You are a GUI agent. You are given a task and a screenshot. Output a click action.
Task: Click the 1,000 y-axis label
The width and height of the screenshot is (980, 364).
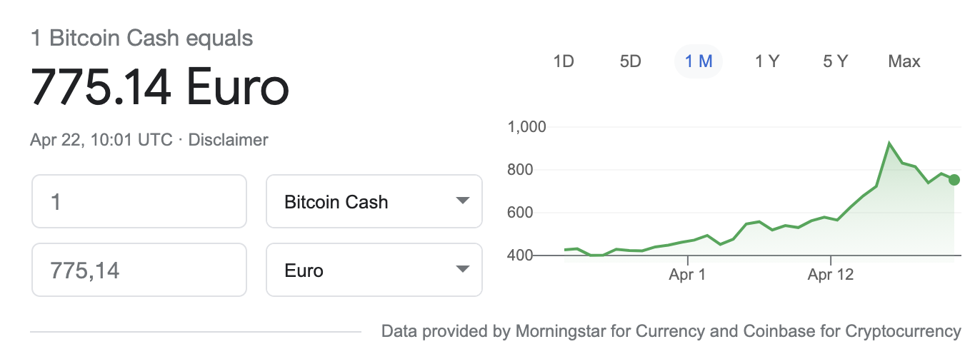tap(526, 127)
